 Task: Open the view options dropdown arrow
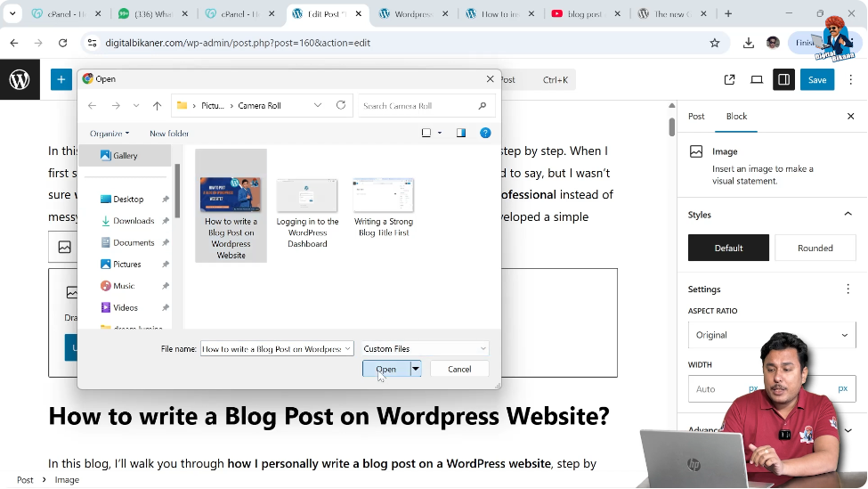pyautogui.click(x=440, y=133)
